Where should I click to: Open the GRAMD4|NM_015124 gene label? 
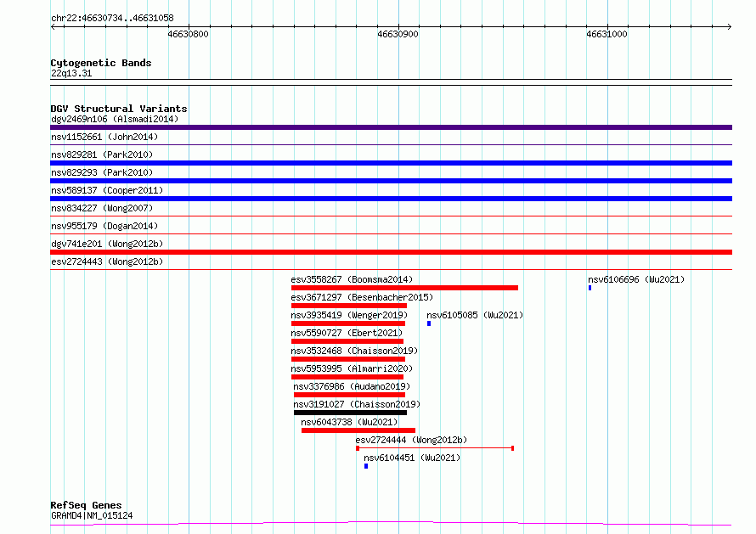tap(92, 515)
